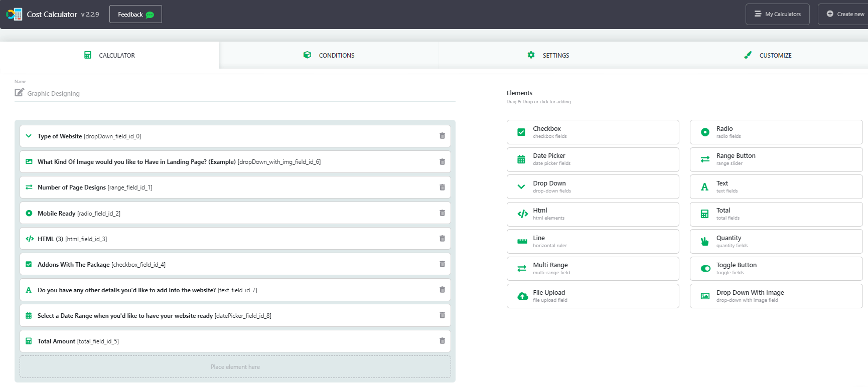Add a Drop Down element
The image size is (868, 387).
[x=593, y=186]
